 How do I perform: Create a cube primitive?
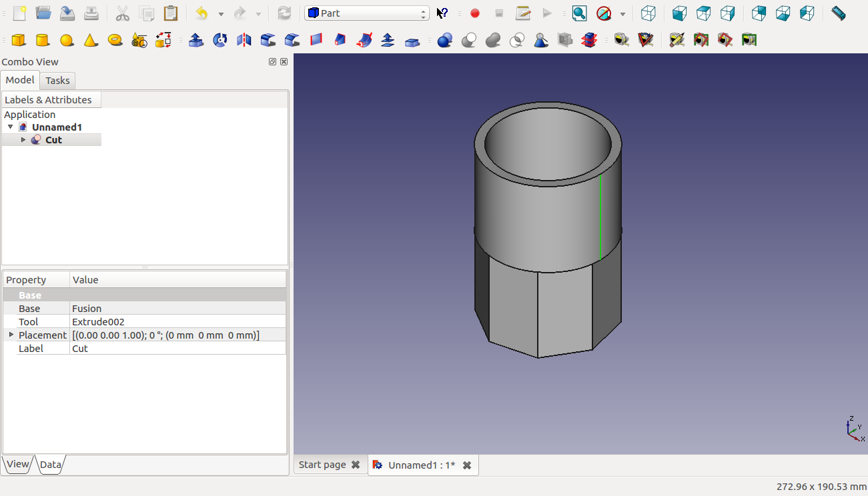[x=18, y=40]
